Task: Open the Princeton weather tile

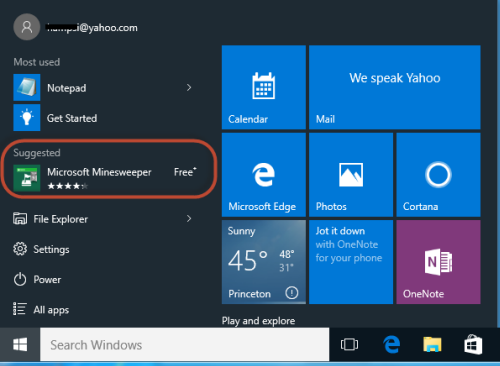Action: click(x=264, y=262)
